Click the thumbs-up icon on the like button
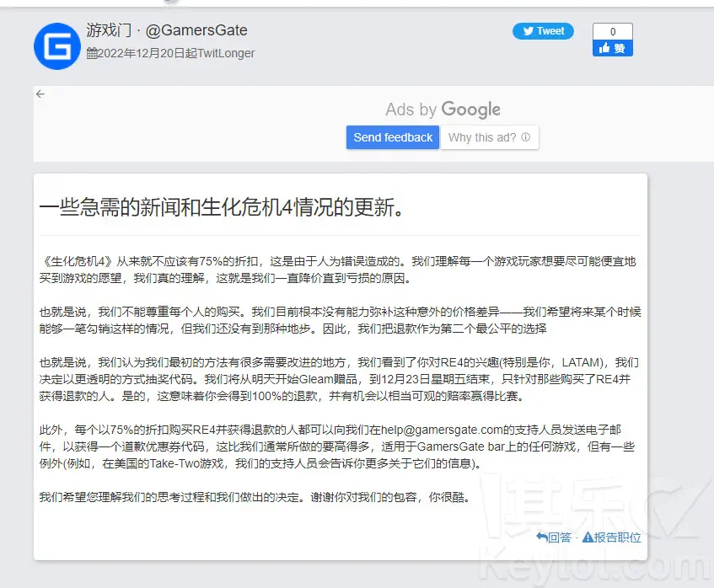The height and width of the screenshot is (588, 714). (604, 49)
